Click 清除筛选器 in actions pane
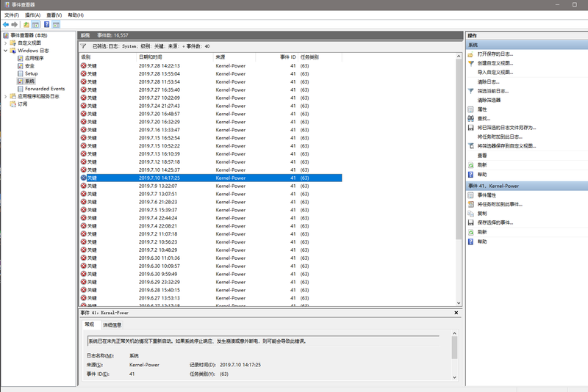 click(489, 100)
